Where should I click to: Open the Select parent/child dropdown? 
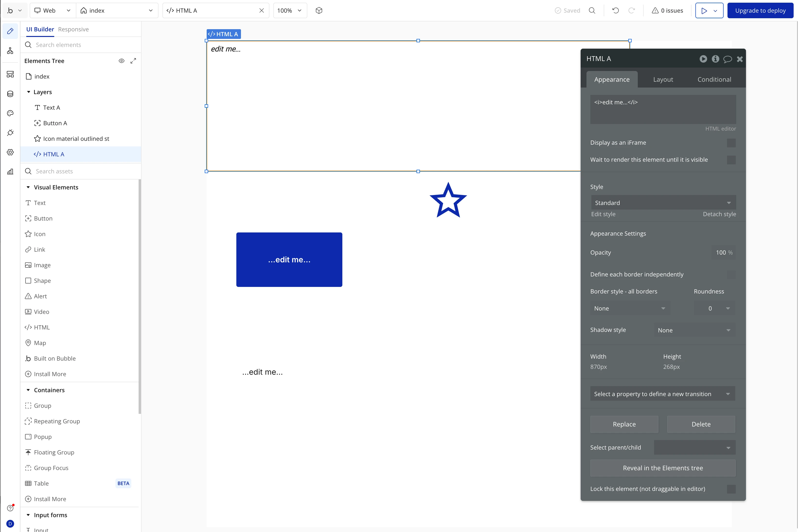point(694,448)
